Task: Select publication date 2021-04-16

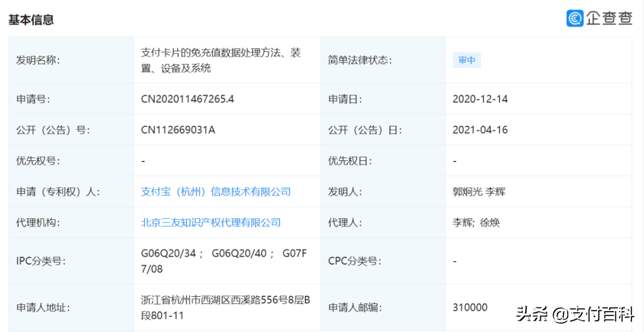Action: click(x=480, y=130)
